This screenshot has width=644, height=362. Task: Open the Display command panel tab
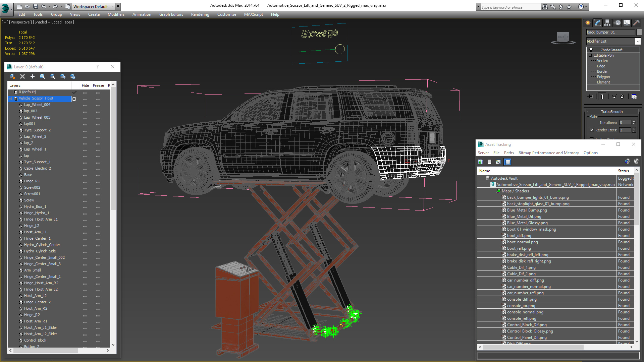coord(627,23)
